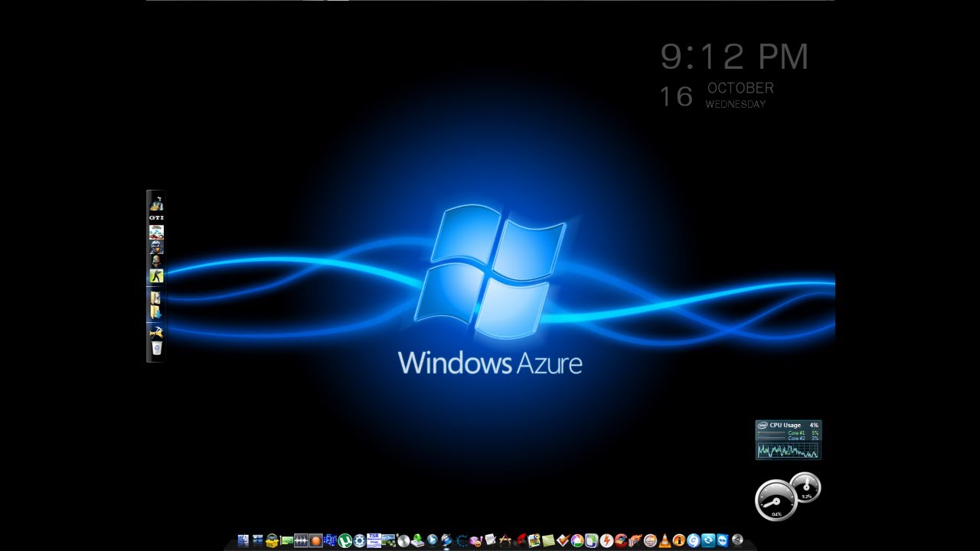Click the orange info icon in the dock
This screenshot has height=551, width=980.
pos(678,540)
